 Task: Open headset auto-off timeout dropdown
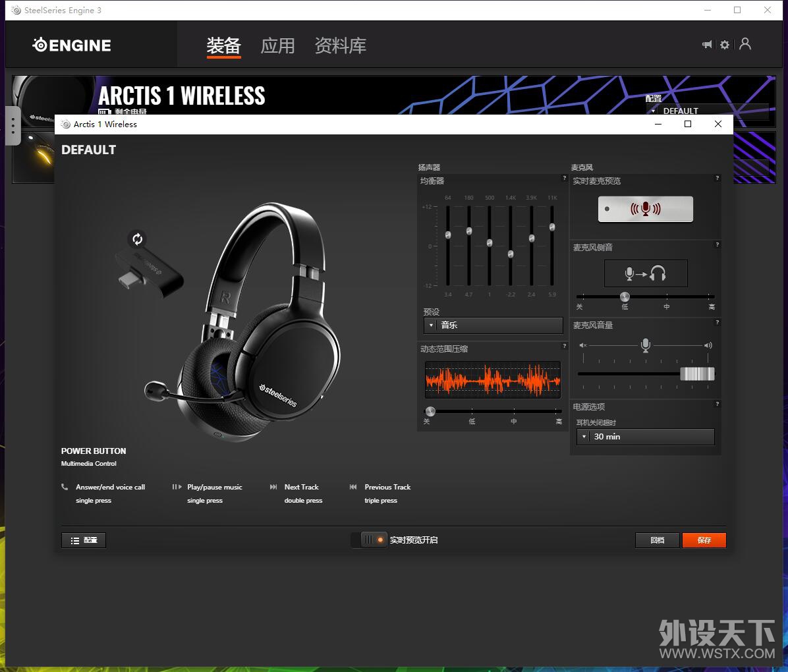645,437
